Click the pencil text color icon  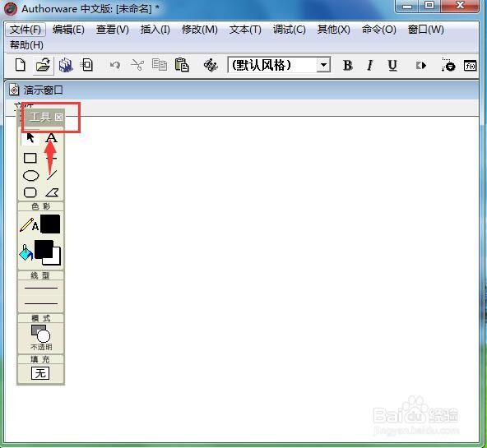point(29,224)
